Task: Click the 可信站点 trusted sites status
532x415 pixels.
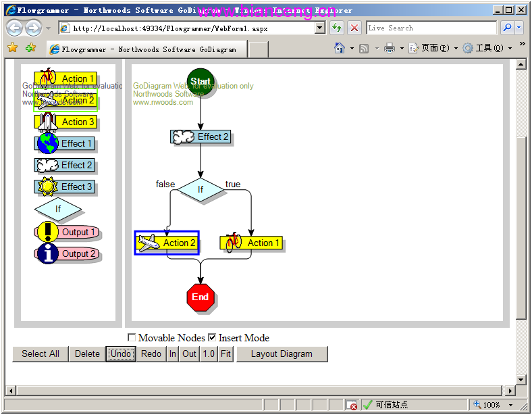Action: (392, 405)
